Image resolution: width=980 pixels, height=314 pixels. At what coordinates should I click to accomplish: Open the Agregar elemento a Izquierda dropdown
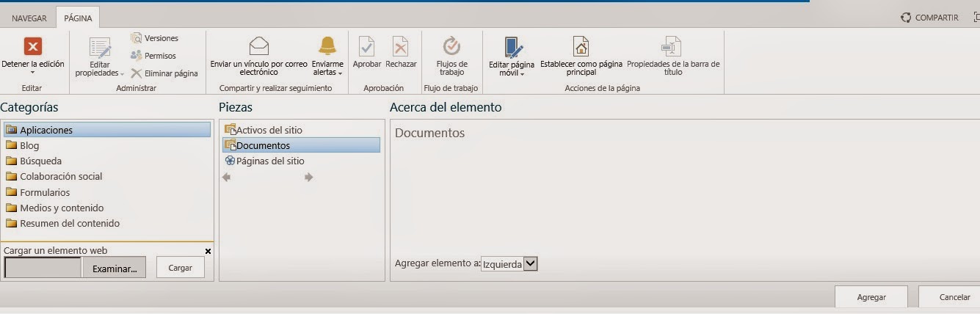tap(531, 264)
